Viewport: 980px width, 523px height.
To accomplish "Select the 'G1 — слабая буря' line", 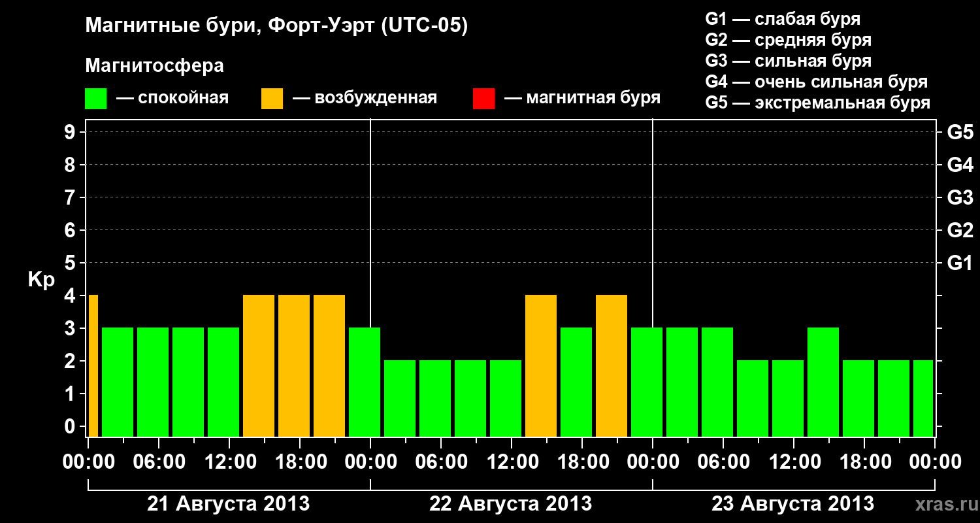I will pyautogui.click(x=783, y=19).
